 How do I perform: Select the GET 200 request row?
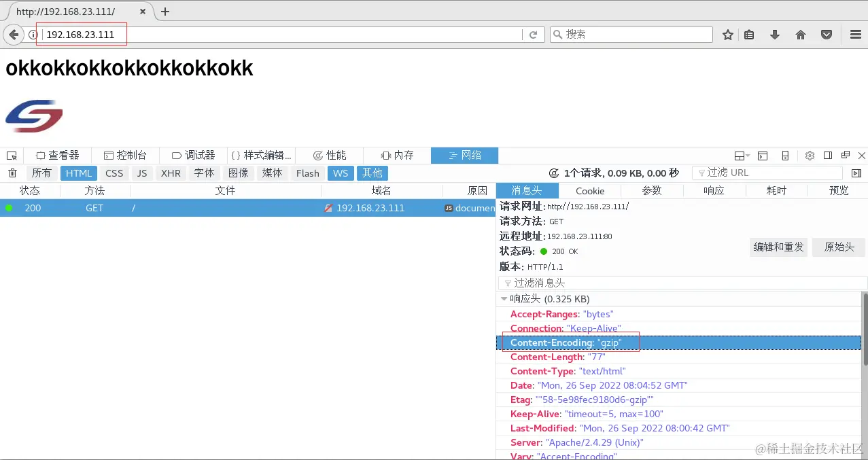pyautogui.click(x=248, y=208)
